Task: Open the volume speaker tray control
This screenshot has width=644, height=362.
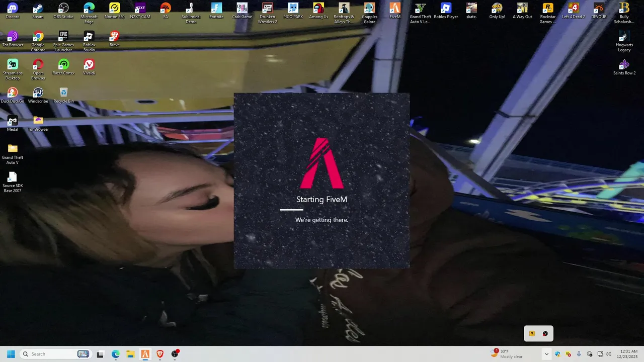Action: tap(608, 354)
